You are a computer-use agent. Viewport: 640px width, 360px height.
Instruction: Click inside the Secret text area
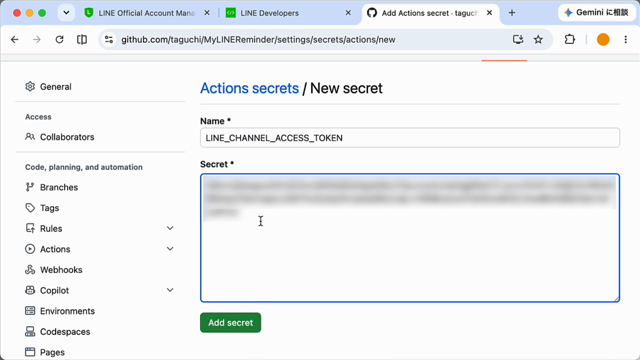coord(410,238)
